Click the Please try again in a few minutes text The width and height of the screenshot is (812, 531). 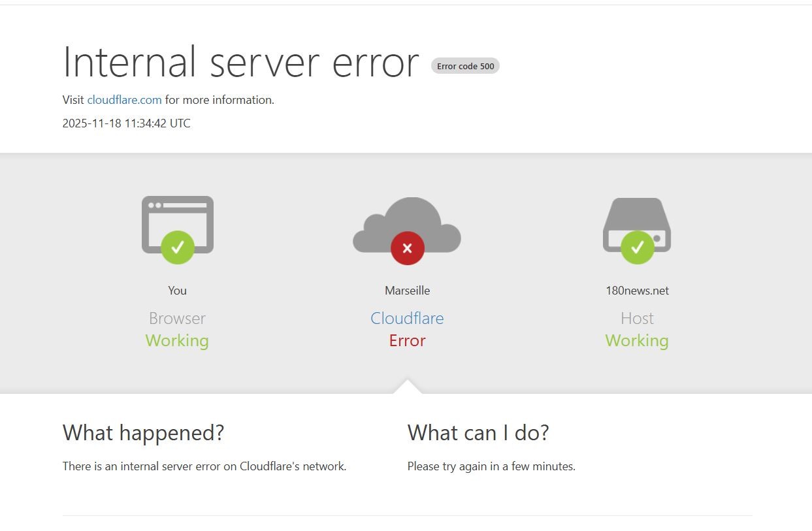point(491,466)
